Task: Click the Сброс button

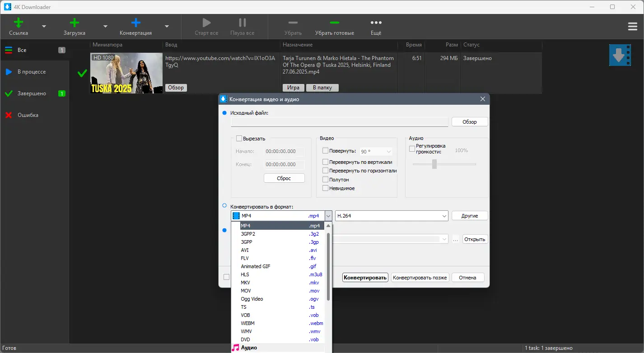Action: click(x=284, y=178)
